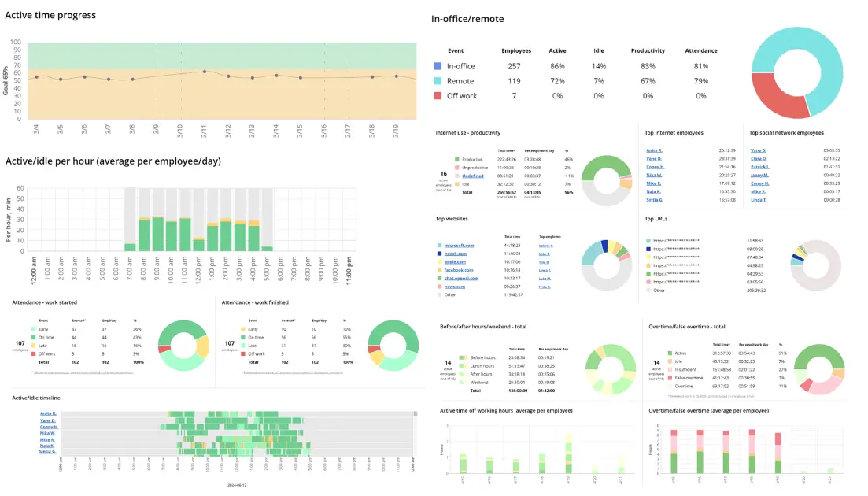Click the Productive green color swatch
The width and height of the screenshot is (868, 496).
coord(456,159)
